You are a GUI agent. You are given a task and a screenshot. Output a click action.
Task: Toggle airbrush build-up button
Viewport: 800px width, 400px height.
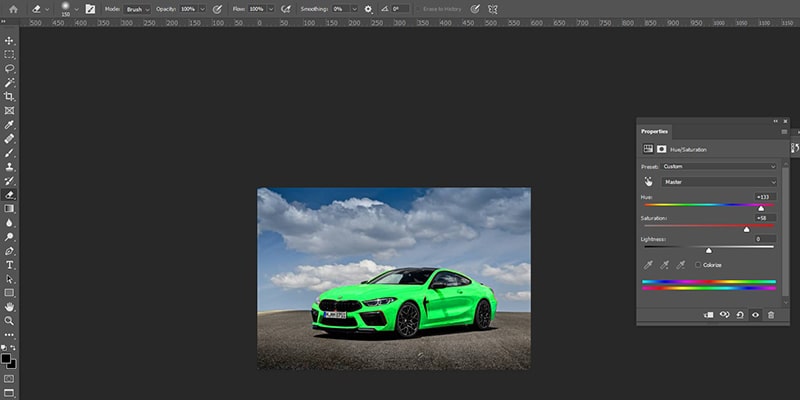286,9
